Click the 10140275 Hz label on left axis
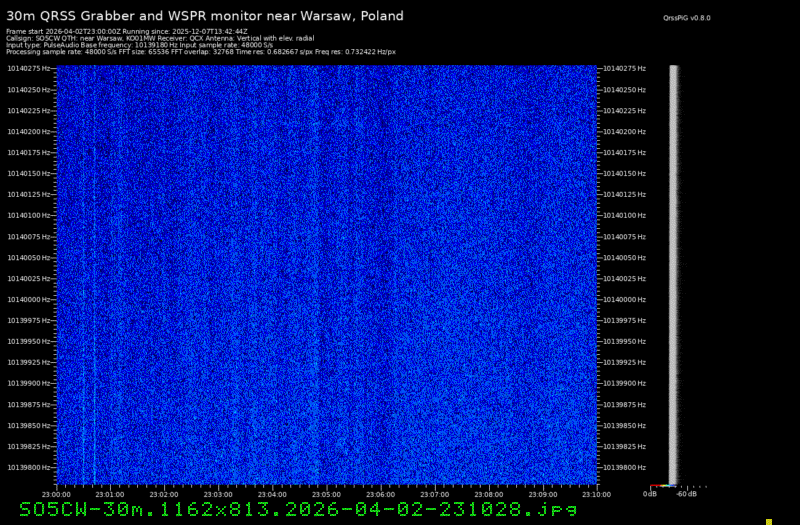The image size is (800, 525). click(x=28, y=68)
